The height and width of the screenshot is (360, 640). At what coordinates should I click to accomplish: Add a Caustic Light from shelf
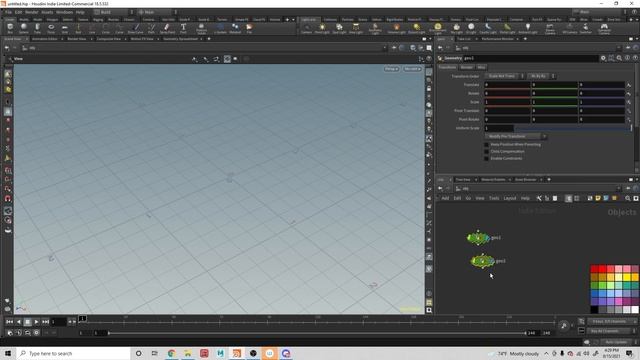(x=488, y=28)
